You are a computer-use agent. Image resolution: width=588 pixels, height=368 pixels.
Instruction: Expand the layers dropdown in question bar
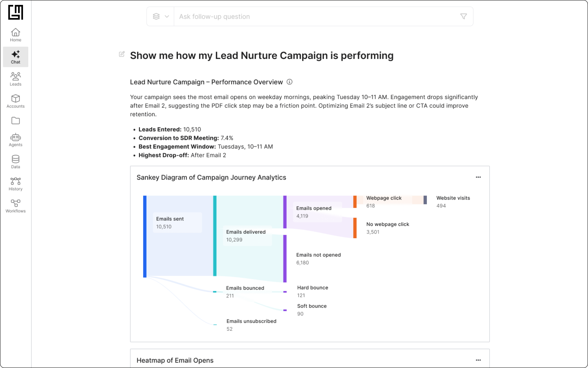pyautogui.click(x=161, y=16)
